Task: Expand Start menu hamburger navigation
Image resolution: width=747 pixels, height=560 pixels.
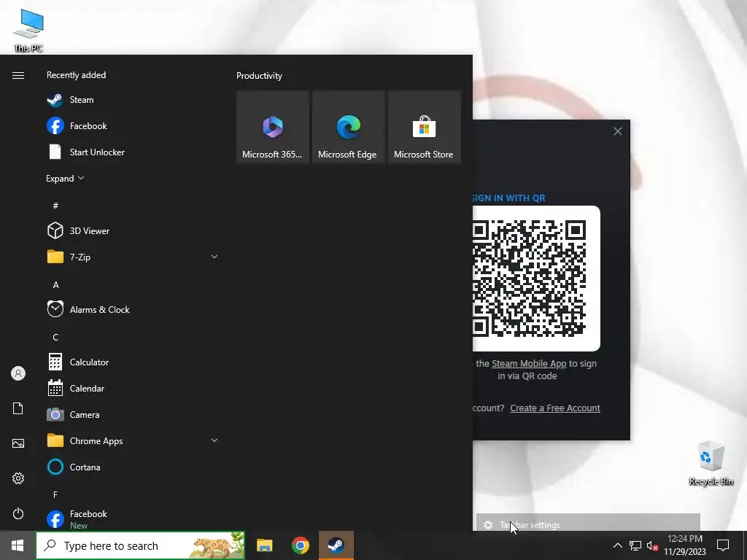Action: (18, 75)
